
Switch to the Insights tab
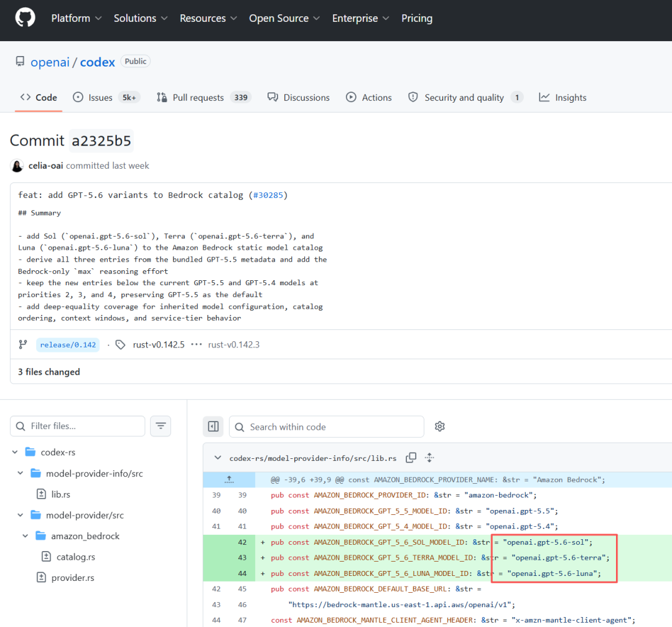tap(562, 97)
